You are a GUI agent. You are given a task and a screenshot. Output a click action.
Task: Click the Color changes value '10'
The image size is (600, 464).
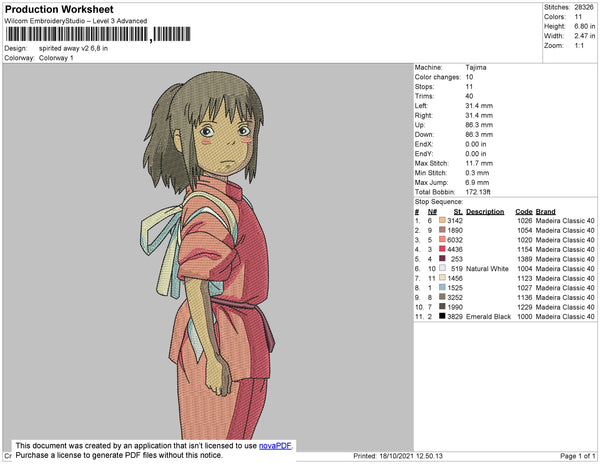469,77
